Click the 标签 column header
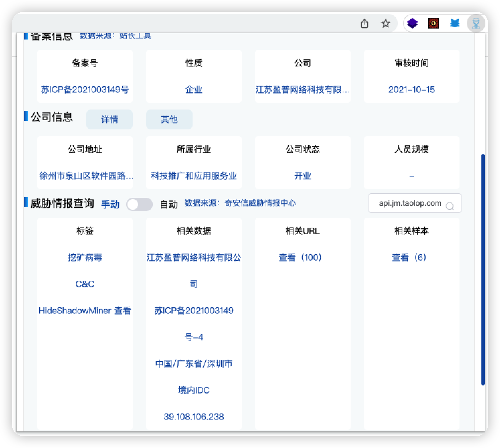 (x=85, y=231)
